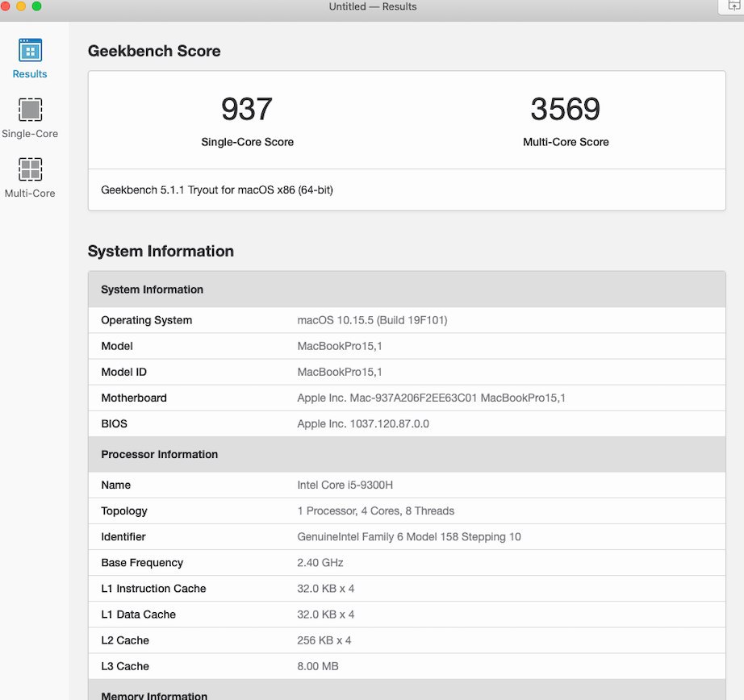Click Identifier value GenuineIntel Family 6
Screen dimensions: 744x700
tap(409, 537)
